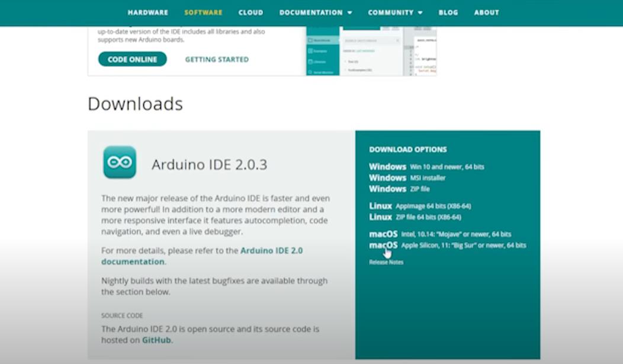This screenshot has width=623, height=364.
Task: Open the Release Notes link
Action: pyautogui.click(x=386, y=262)
